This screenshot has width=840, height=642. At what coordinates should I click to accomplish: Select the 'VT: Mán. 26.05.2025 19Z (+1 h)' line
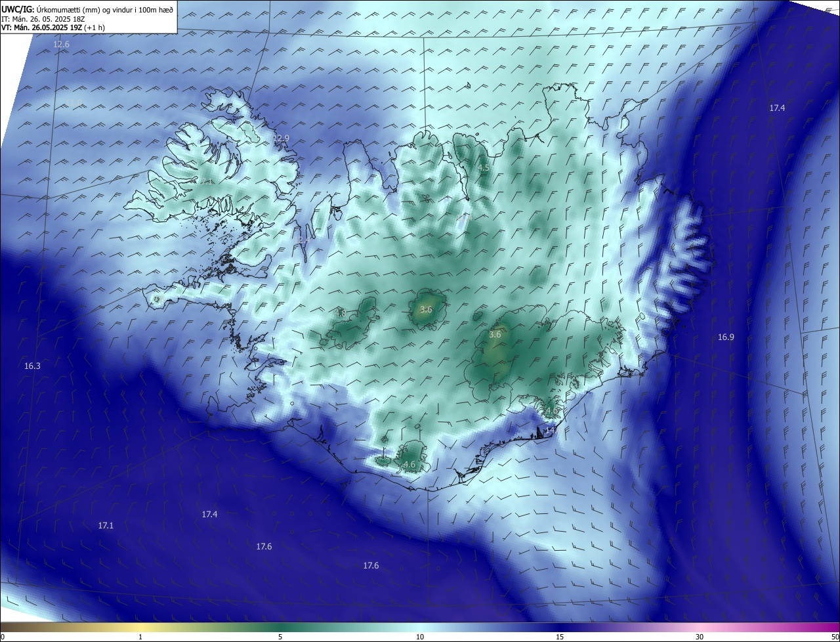[53, 28]
